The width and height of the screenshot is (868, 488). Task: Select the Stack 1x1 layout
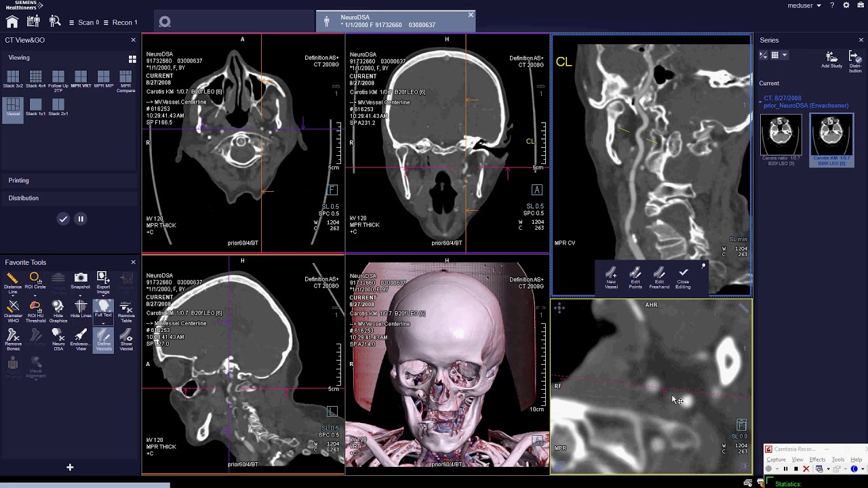click(35, 107)
